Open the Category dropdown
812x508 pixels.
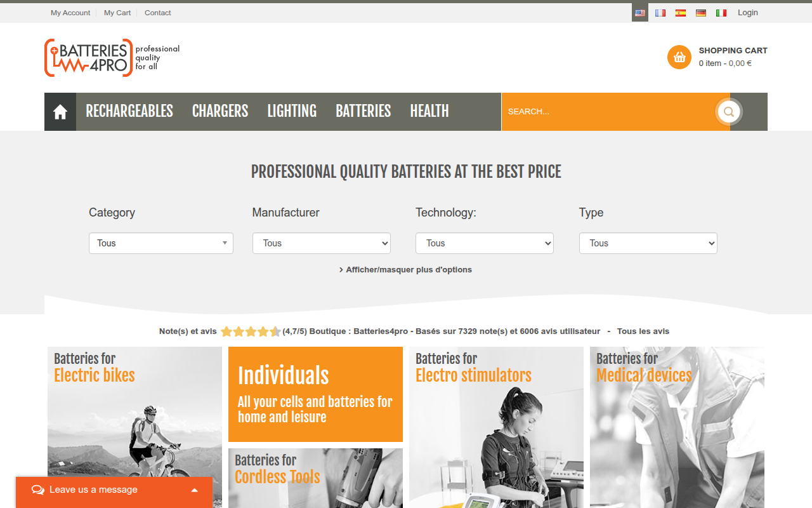161,243
